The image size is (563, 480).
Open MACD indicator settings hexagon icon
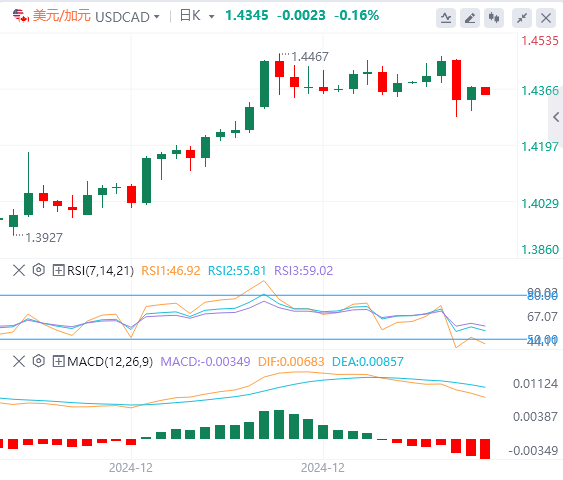tap(39, 361)
